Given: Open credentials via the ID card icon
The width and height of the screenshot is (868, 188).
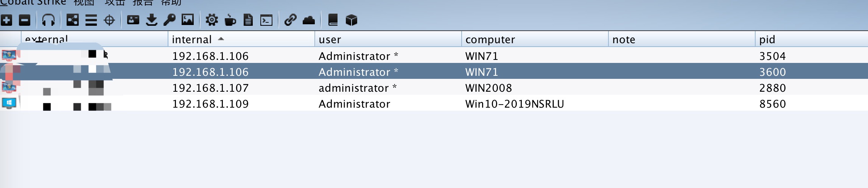Looking at the screenshot, I should coord(133,20).
